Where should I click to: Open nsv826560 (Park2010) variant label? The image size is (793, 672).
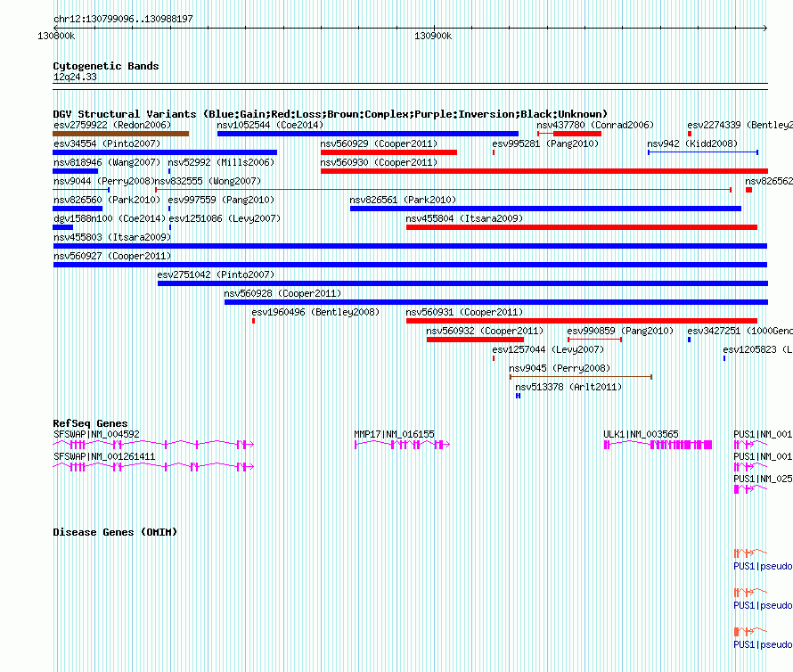(x=107, y=200)
